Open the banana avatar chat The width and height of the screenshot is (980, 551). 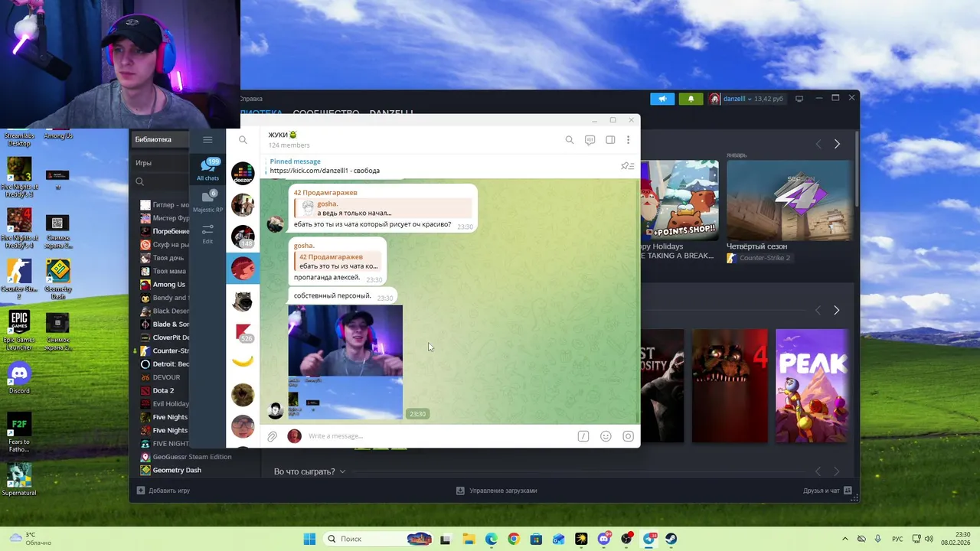[243, 360]
